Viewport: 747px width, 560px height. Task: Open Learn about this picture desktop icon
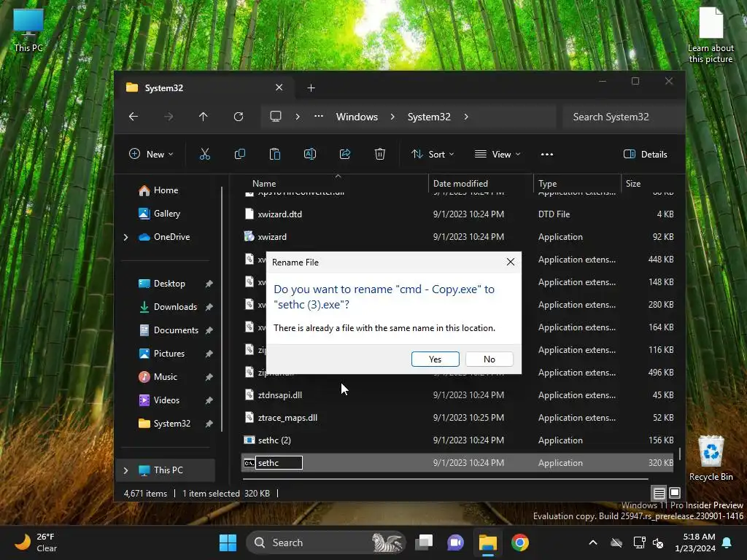coord(711,35)
